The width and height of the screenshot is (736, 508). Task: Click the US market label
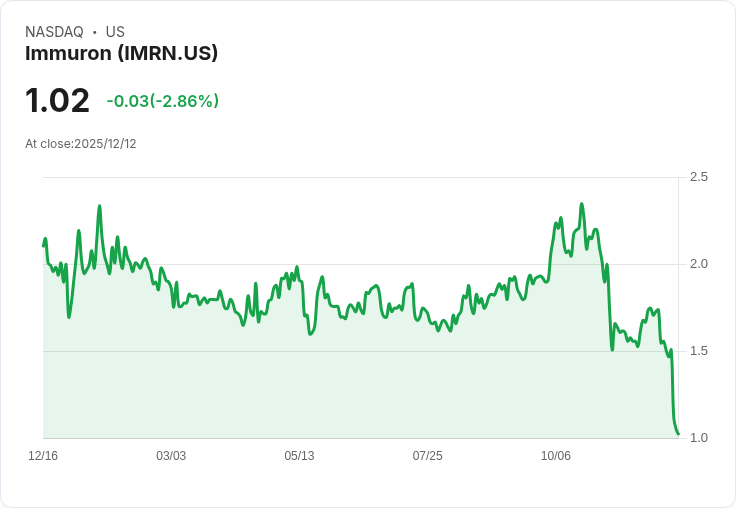[115, 32]
